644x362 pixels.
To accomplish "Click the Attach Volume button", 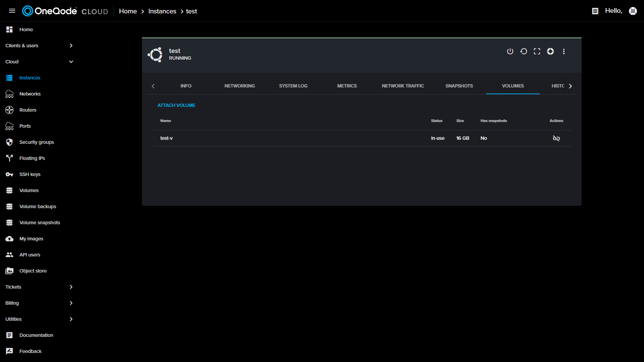I will click(x=176, y=105).
